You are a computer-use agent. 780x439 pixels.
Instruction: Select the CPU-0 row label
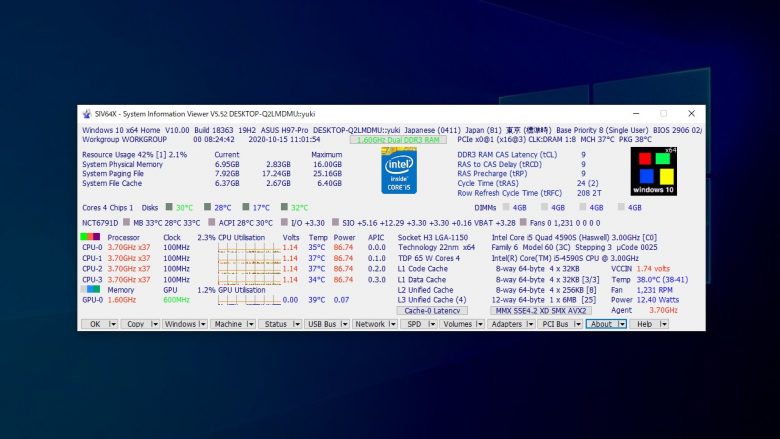[x=93, y=248]
